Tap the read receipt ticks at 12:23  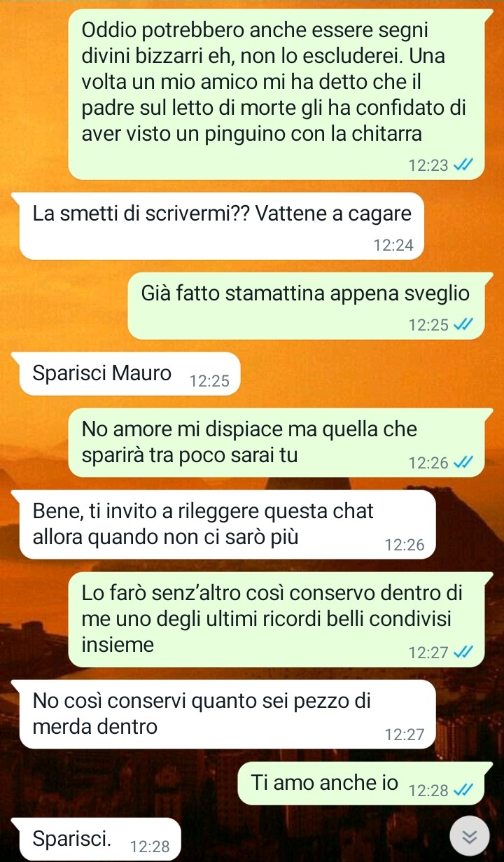point(463,166)
